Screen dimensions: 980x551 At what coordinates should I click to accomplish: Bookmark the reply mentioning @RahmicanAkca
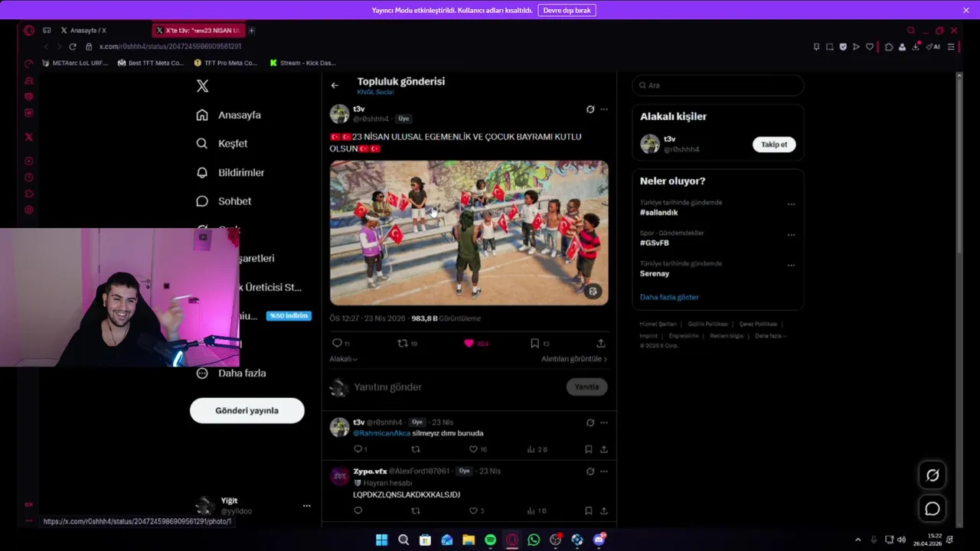pyautogui.click(x=588, y=449)
